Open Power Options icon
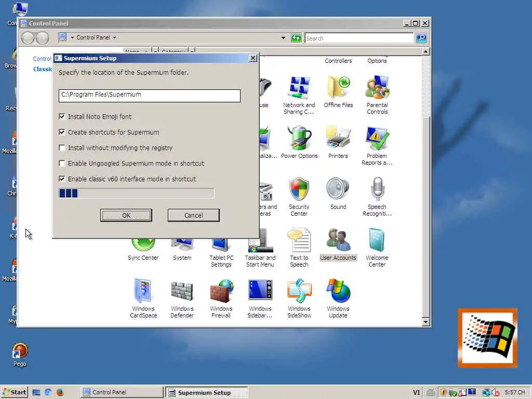 click(x=299, y=138)
